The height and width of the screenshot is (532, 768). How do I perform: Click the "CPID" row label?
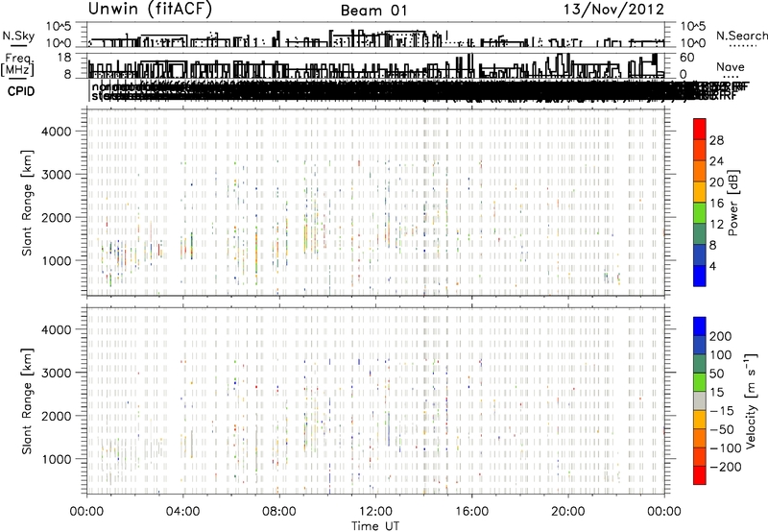(x=21, y=91)
